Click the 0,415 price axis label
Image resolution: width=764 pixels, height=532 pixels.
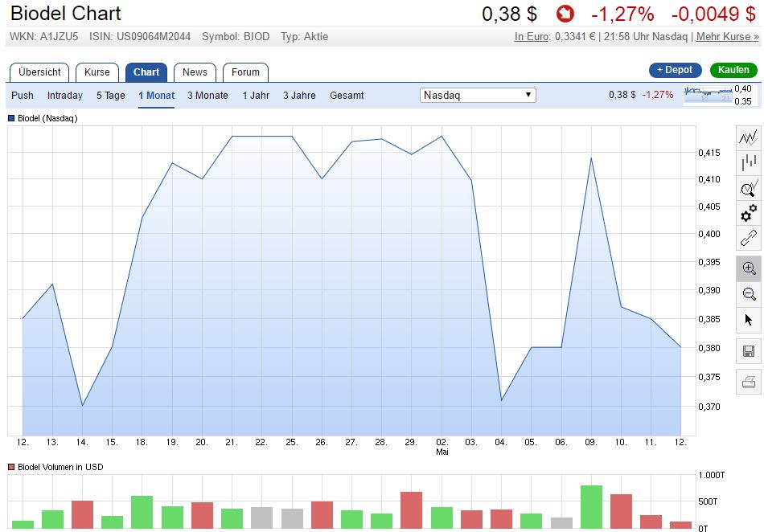tap(709, 153)
